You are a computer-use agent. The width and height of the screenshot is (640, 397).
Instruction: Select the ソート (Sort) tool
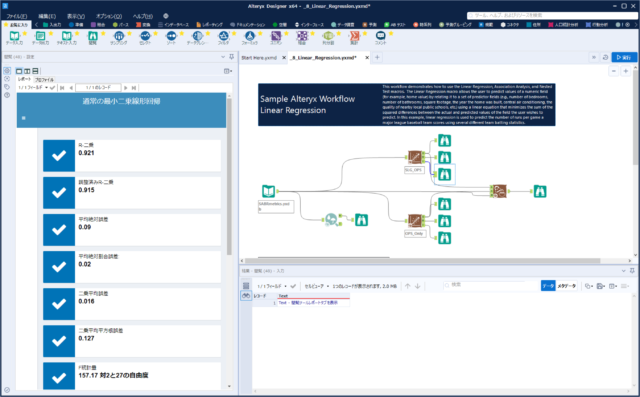[171, 38]
